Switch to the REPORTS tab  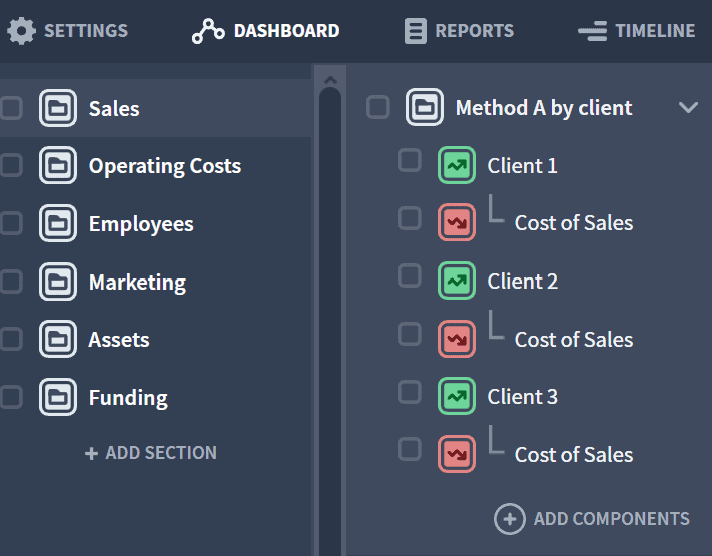point(459,31)
